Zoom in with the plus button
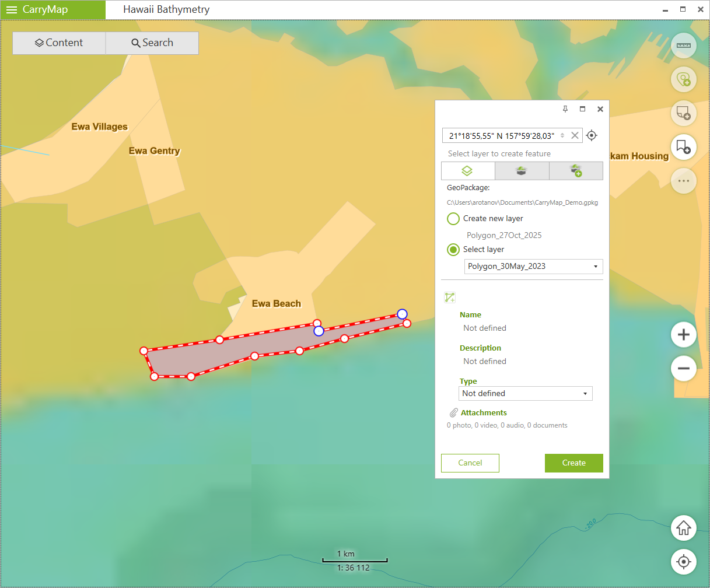Viewport: 710px width, 588px height. (x=683, y=335)
